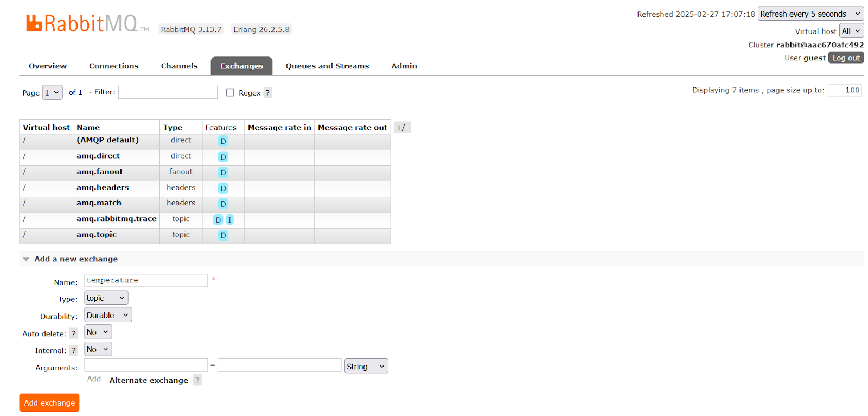The image size is (868, 416).
Task: Click the D badge for amq.rabbitmq.trace
Action: (x=218, y=220)
